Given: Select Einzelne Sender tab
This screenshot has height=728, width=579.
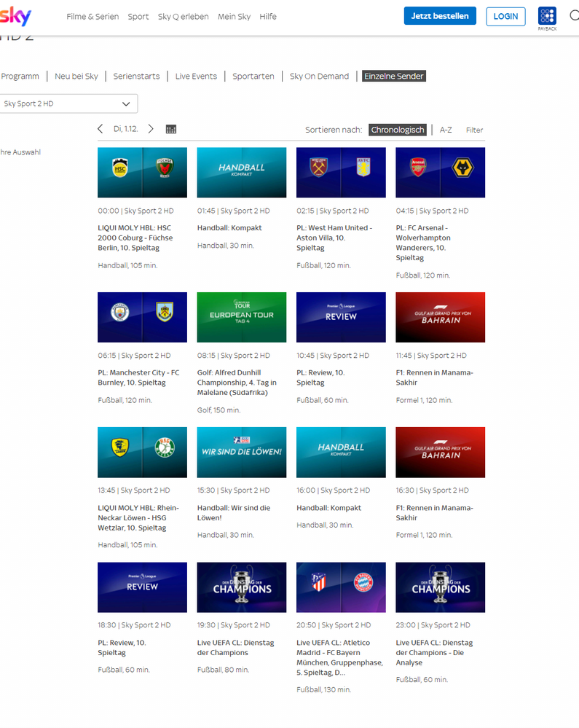Looking at the screenshot, I should [x=394, y=76].
